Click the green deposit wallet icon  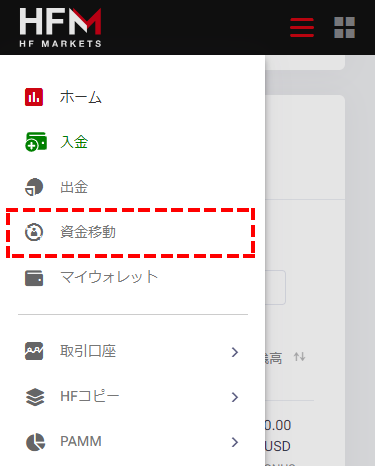point(36,142)
